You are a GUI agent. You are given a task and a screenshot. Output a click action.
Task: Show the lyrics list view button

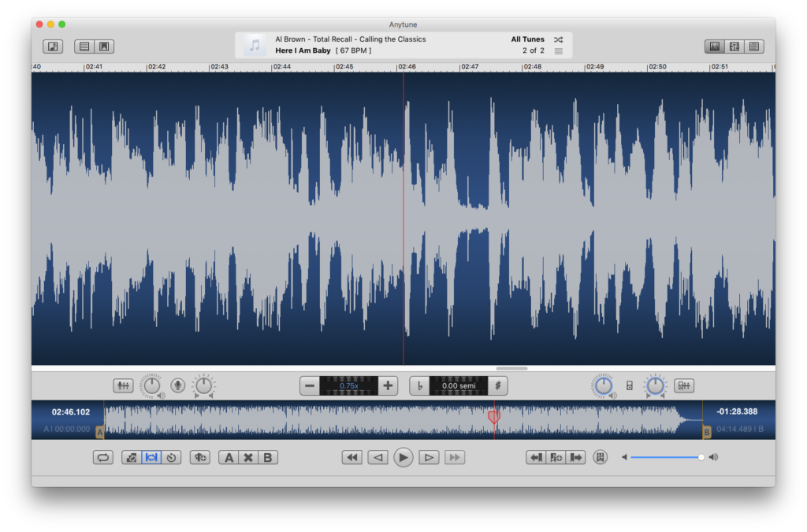tap(84, 47)
